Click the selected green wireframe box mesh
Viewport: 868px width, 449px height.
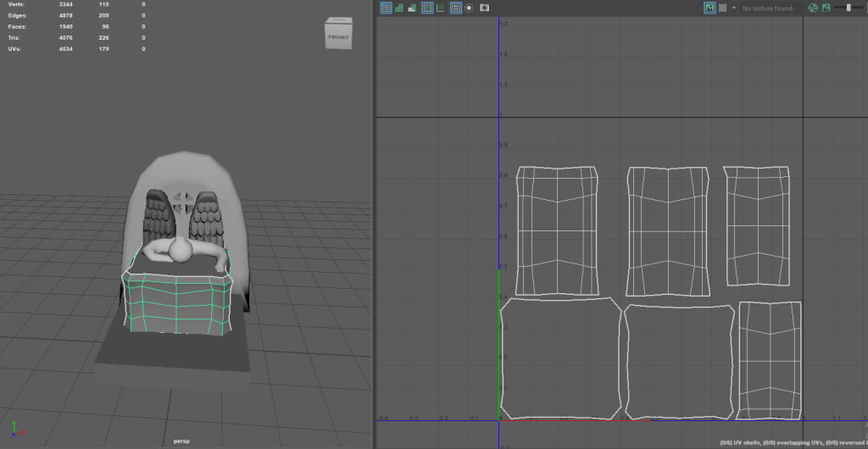[179, 303]
